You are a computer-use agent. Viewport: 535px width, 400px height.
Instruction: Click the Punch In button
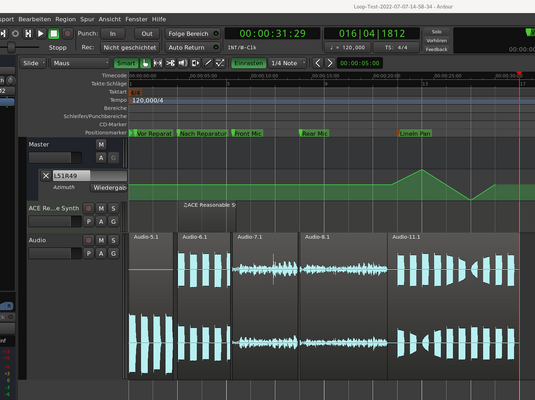[x=113, y=34]
